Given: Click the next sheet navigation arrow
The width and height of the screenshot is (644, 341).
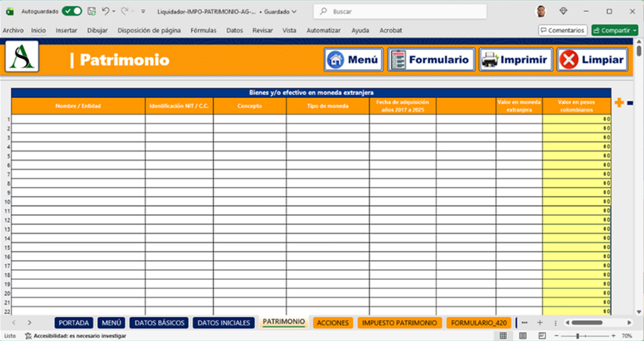Looking at the screenshot, I should [x=29, y=322].
